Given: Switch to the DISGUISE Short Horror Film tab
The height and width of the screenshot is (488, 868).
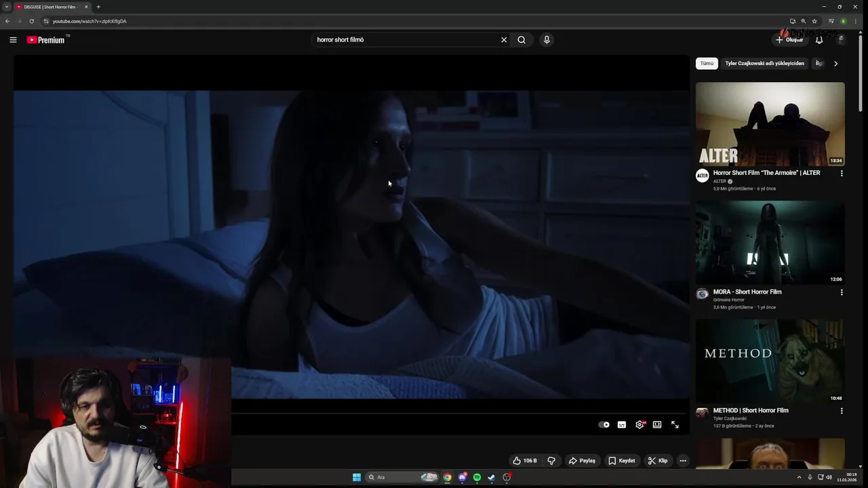Looking at the screenshot, I should coord(51,7).
